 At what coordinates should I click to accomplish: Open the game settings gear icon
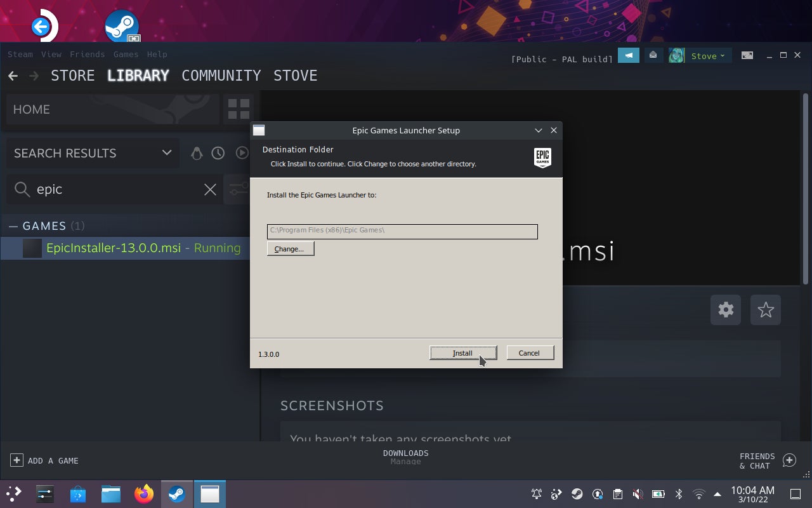pos(725,310)
